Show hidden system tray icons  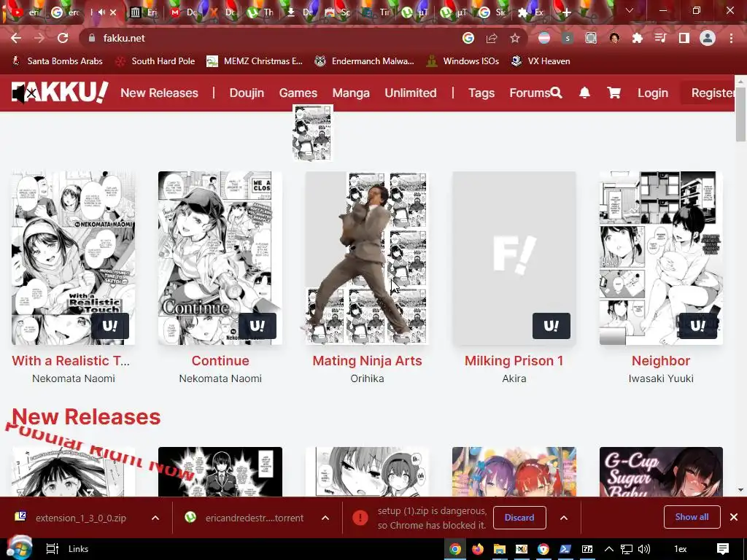click(609, 549)
